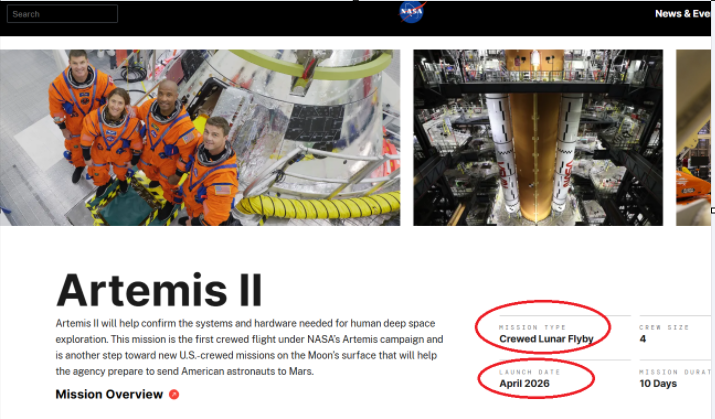Click the red arrow beside Mission Overview
The width and height of the screenshot is (715, 419).
(174, 395)
